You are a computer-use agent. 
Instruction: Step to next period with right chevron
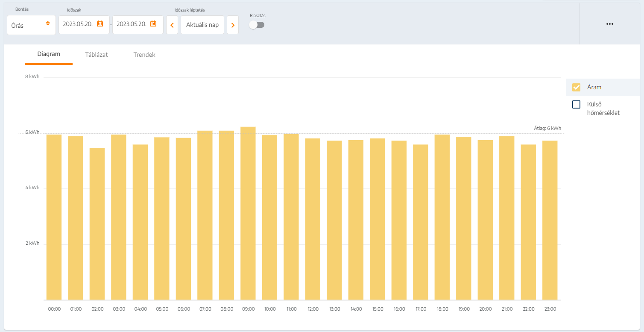pyautogui.click(x=233, y=25)
